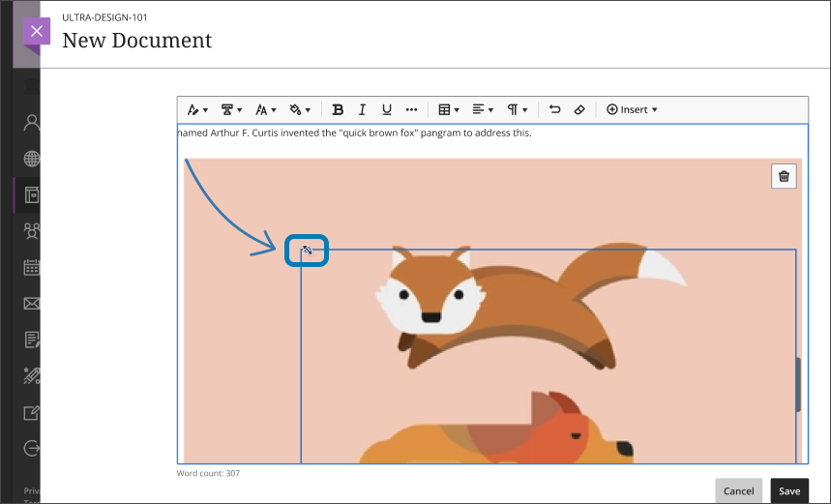Open the font family dropdown
The height and width of the screenshot is (504, 831).
pyautogui.click(x=231, y=110)
